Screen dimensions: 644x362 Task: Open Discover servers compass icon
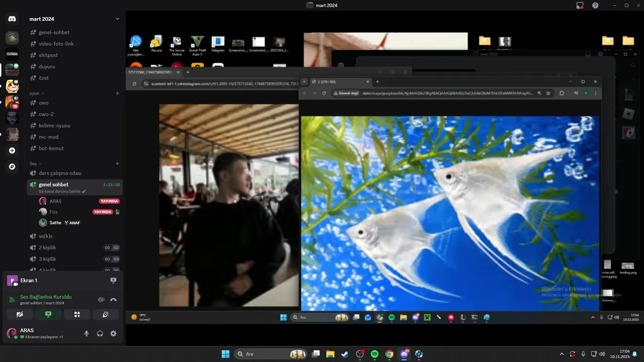click(x=12, y=166)
